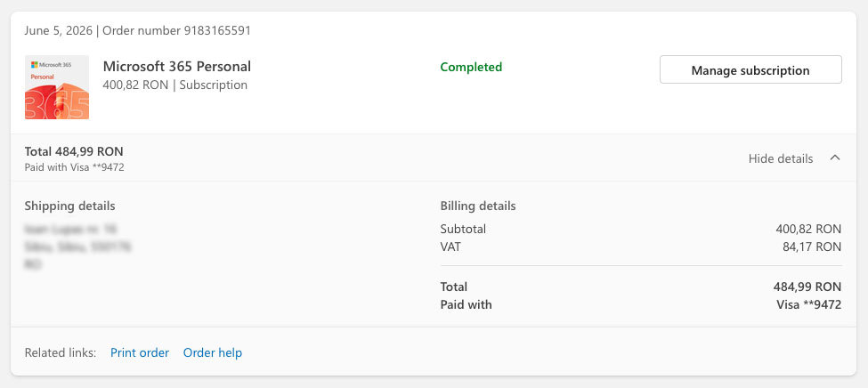868x388 pixels.
Task: Click the Billing details heading
Action: (x=478, y=206)
